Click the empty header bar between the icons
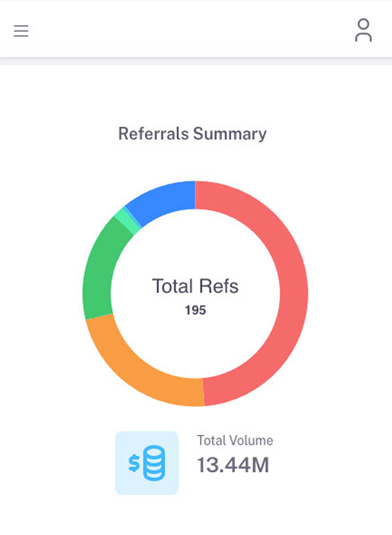The image size is (392, 535). 194,30
